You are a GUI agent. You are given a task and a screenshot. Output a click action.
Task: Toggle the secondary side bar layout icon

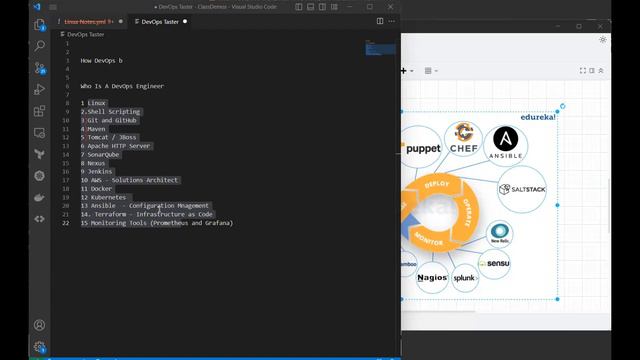coord(322,7)
